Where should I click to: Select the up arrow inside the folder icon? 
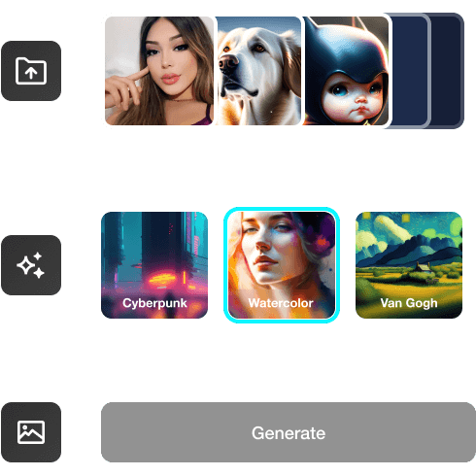point(31,73)
